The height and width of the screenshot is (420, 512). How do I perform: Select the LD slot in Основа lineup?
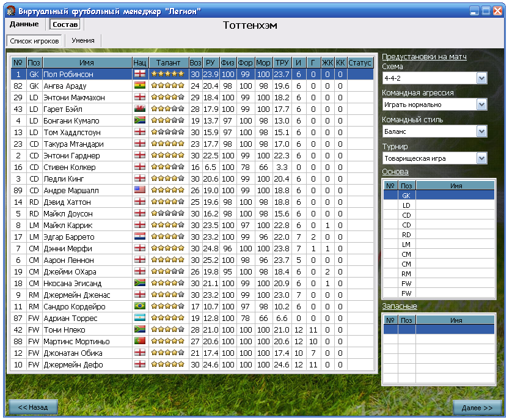pos(439,205)
